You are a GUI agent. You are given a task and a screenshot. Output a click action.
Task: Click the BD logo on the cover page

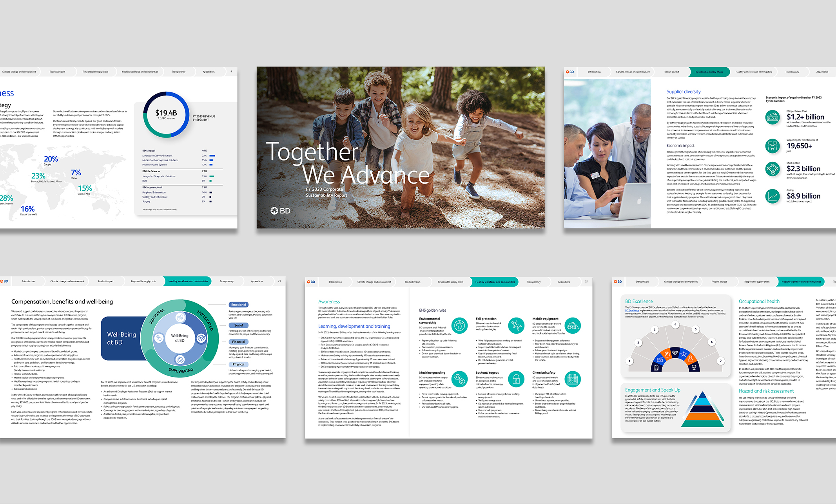280,211
